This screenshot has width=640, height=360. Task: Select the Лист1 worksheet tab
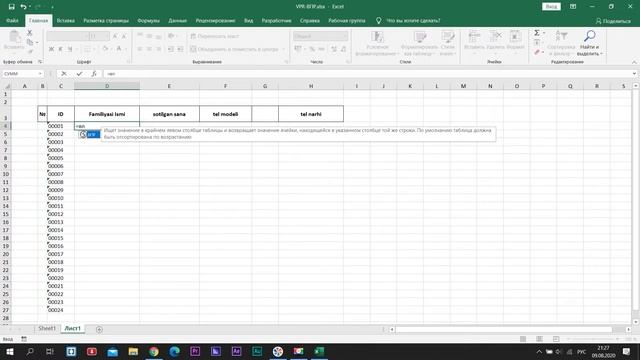[73, 329]
